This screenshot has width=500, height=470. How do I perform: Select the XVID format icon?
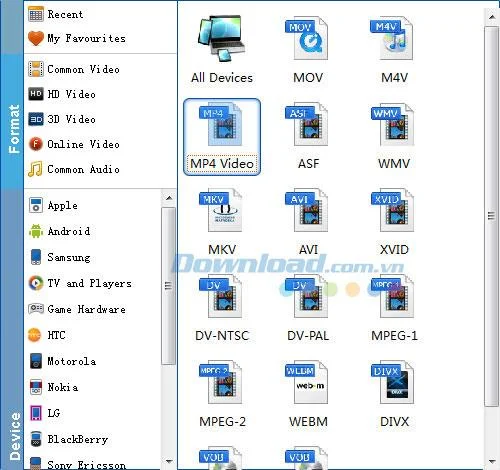click(x=393, y=211)
